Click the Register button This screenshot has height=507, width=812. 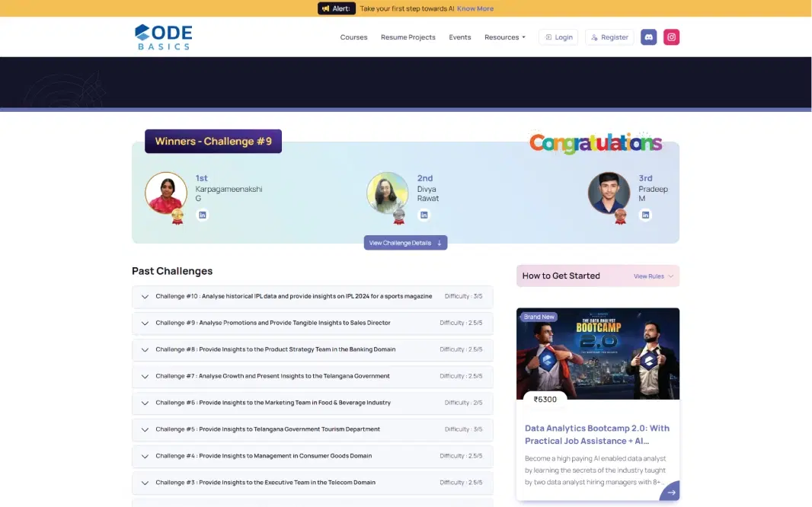(609, 37)
